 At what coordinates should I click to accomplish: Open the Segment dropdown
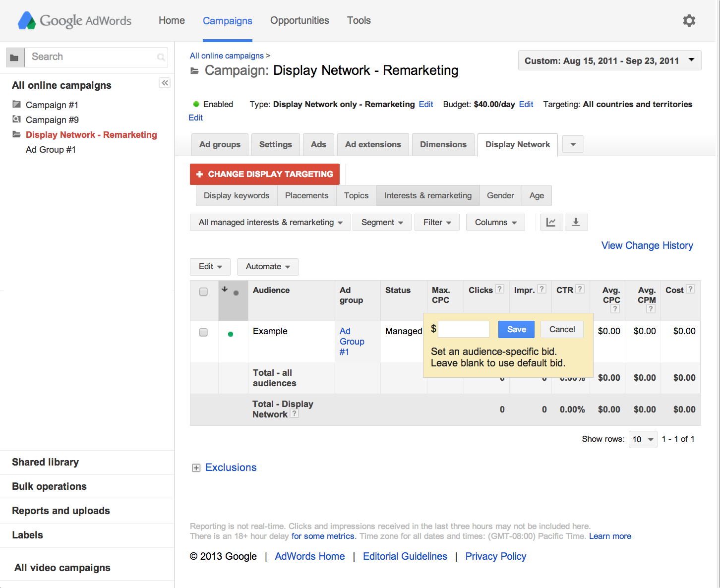point(382,222)
